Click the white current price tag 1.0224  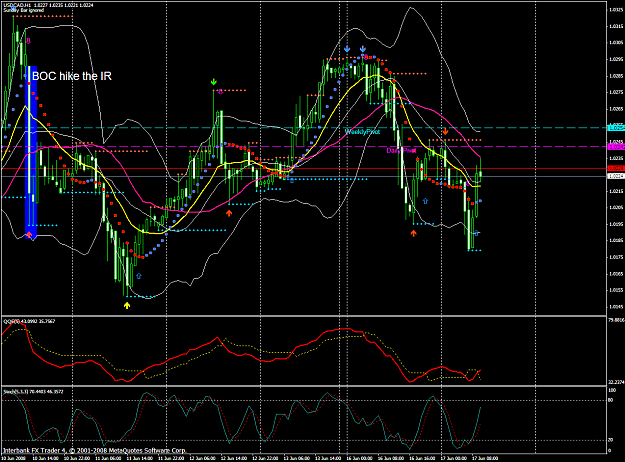pyautogui.click(x=616, y=176)
